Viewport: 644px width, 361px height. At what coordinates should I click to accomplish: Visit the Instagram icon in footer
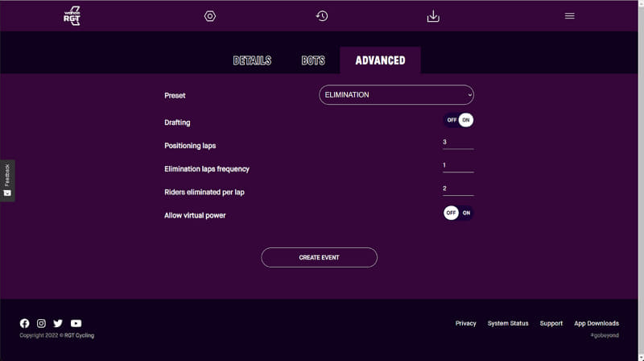[41, 323]
